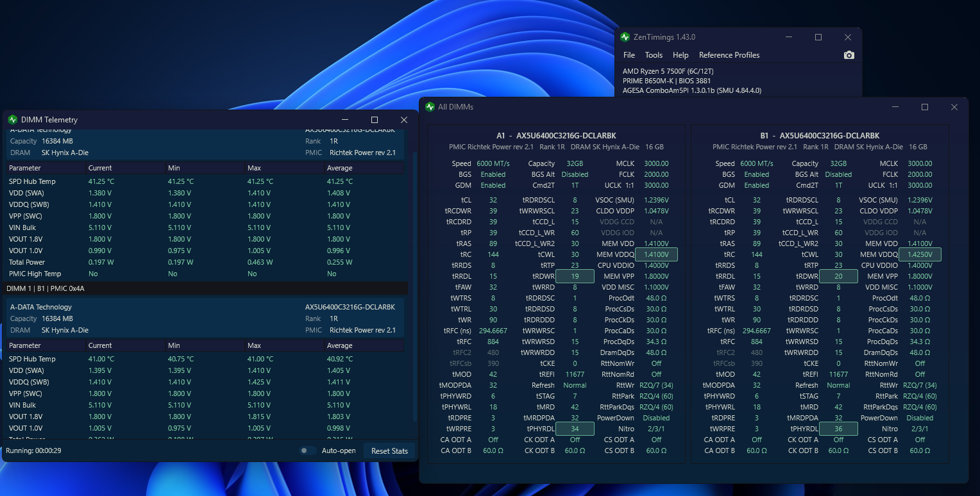Select highlighted tPHYRDL value 34 in A1

[575, 429]
